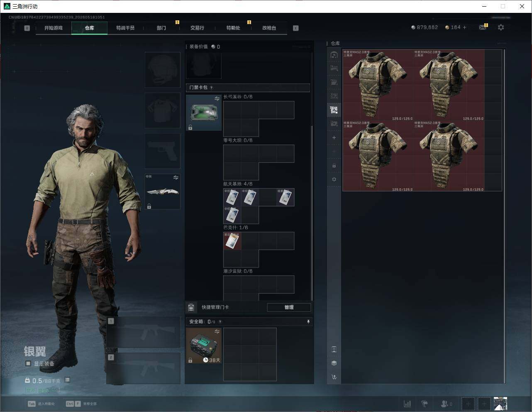Screen dimensions: 532x412
Task: Select the keycard case item
Action: [x=204, y=113]
